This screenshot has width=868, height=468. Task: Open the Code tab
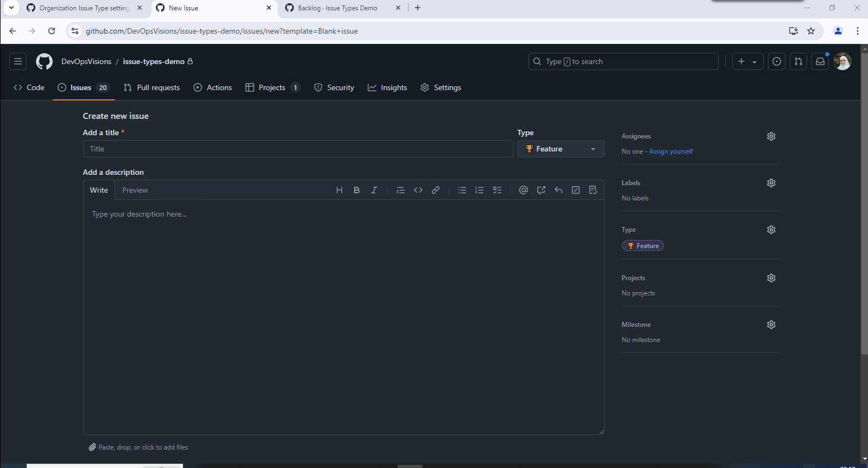click(x=29, y=87)
